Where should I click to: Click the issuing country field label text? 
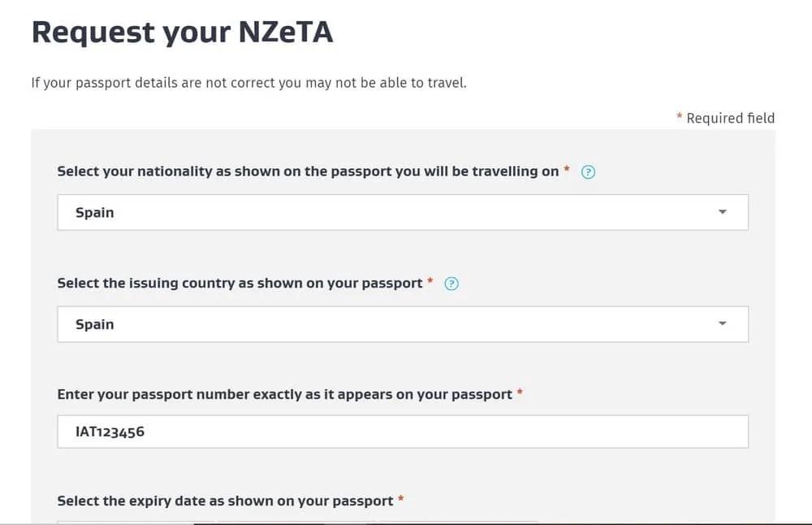[x=240, y=284]
